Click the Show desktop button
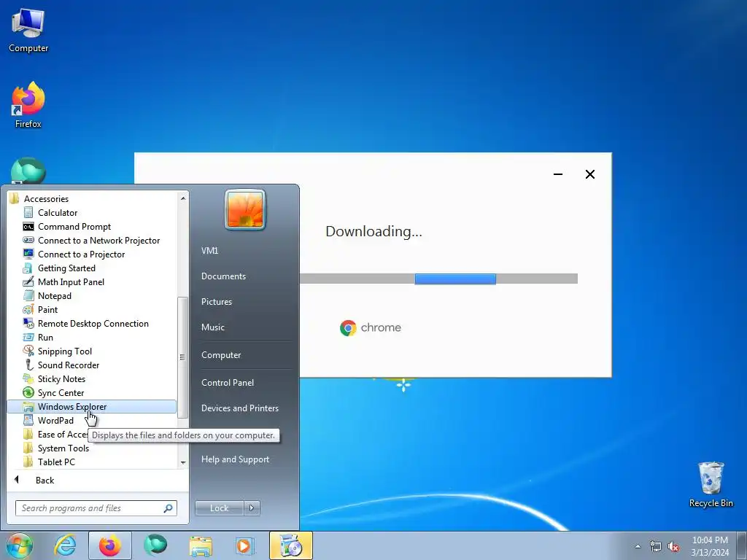747x560 pixels. [742, 545]
